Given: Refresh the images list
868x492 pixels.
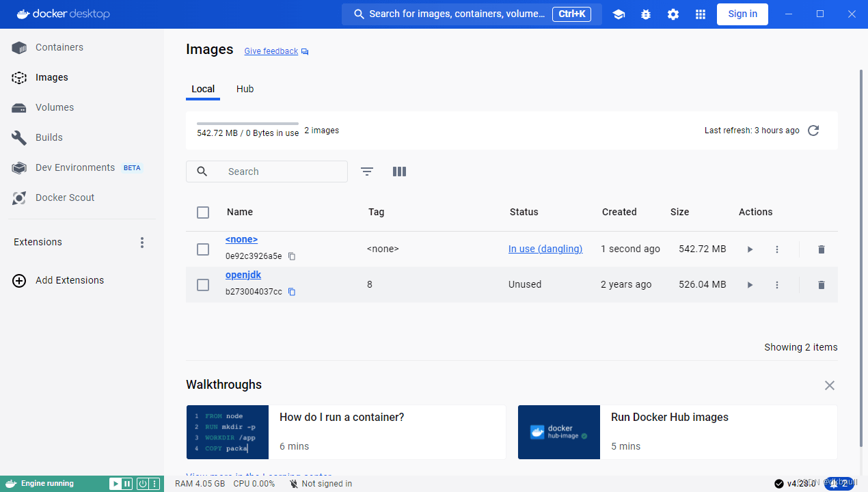Looking at the screenshot, I should pyautogui.click(x=813, y=131).
